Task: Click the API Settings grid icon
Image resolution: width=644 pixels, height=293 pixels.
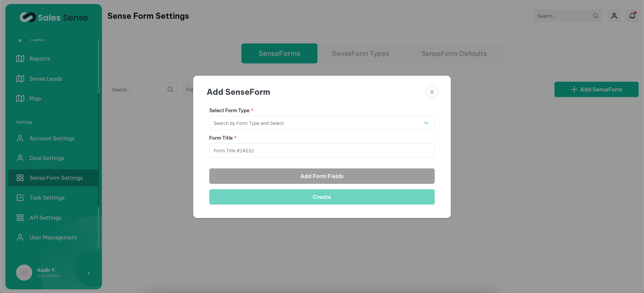Action: pos(20,218)
